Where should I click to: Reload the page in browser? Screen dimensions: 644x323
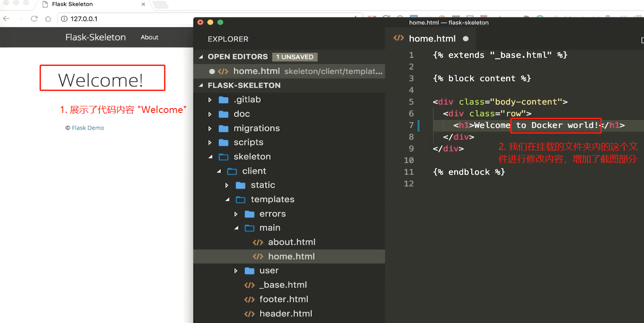tap(34, 19)
